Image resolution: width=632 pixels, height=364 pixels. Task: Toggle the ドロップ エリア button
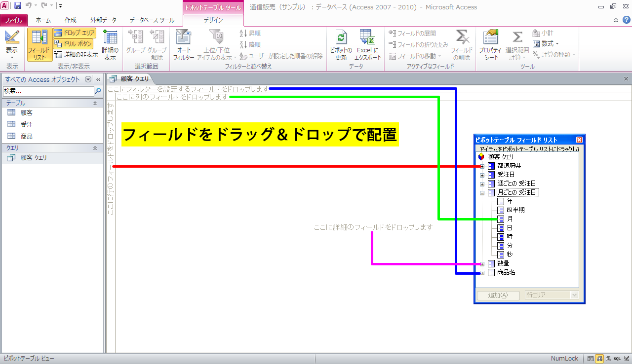74,33
